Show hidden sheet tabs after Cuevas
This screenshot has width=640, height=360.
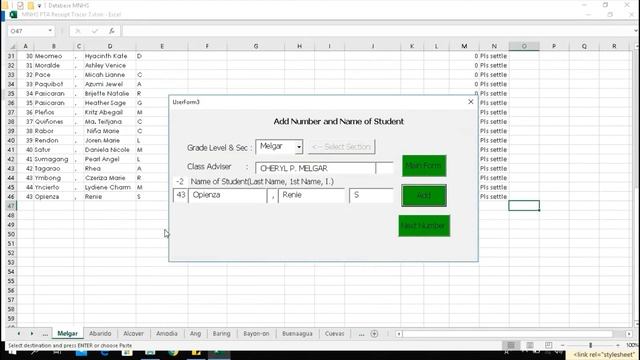click(x=361, y=334)
